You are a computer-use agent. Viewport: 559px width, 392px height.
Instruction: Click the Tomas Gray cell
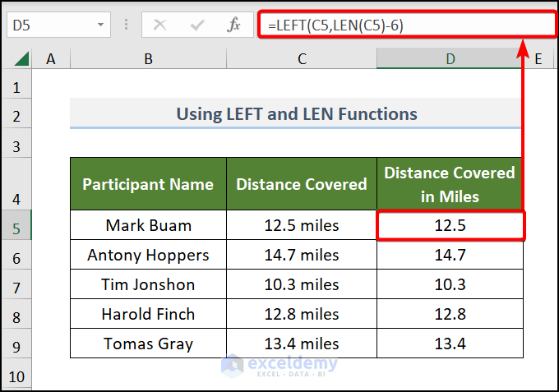pos(148,344)
